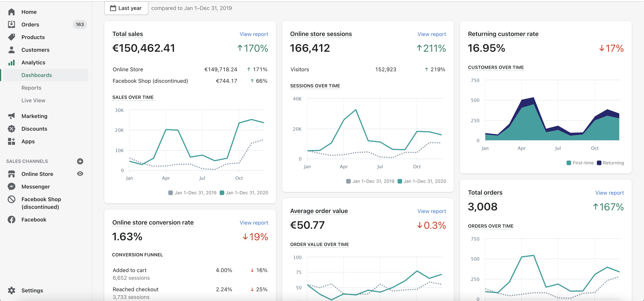Viewport: 644px width, 301px height.
Task: Click the Returning customer rate title
Action: [x=503, y=34]
